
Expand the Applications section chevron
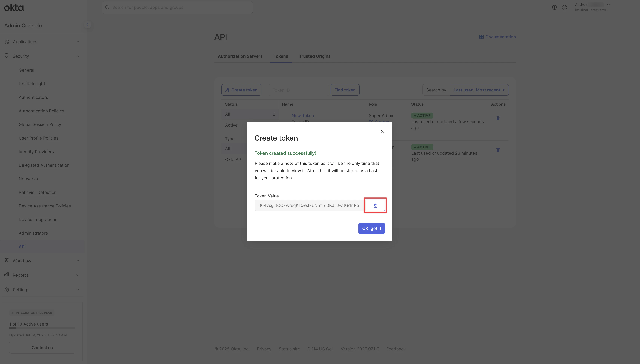pyautogui.click(x=78, y=42)
